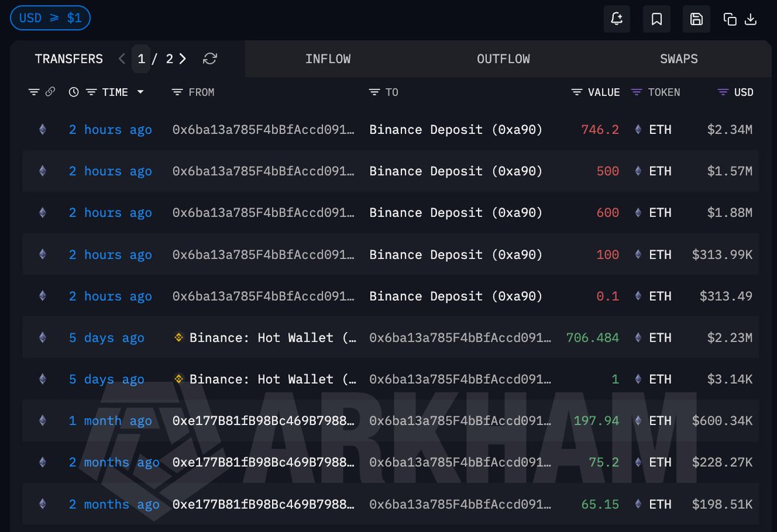
Task: Remove the USD ≥ $1 filter chip
Action: tap(51, 18)
